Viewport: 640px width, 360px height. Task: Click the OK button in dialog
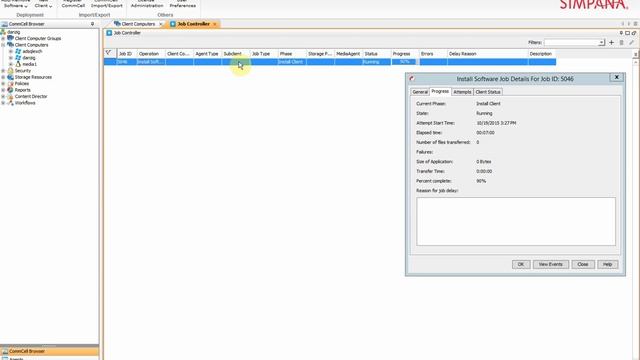pyautogui.click(x=521, y=264)
